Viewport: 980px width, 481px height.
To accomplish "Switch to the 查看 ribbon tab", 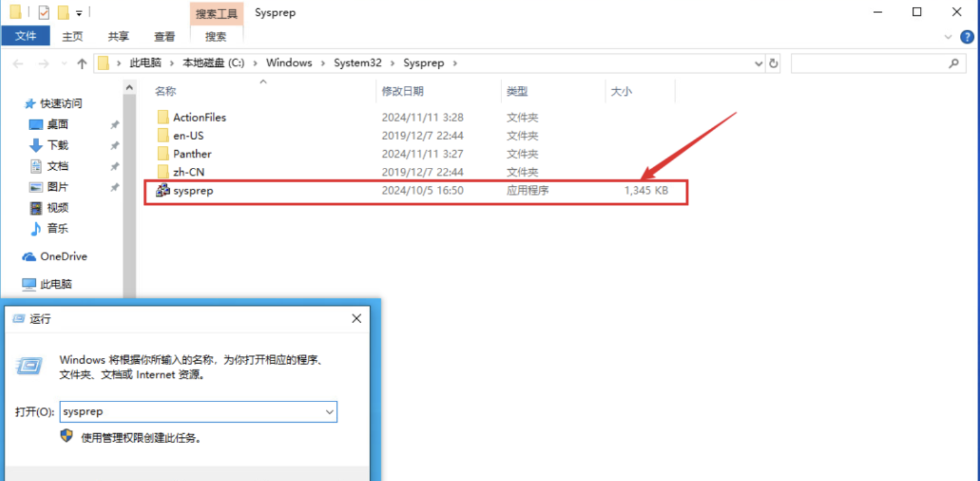I will tap(165, 37).
